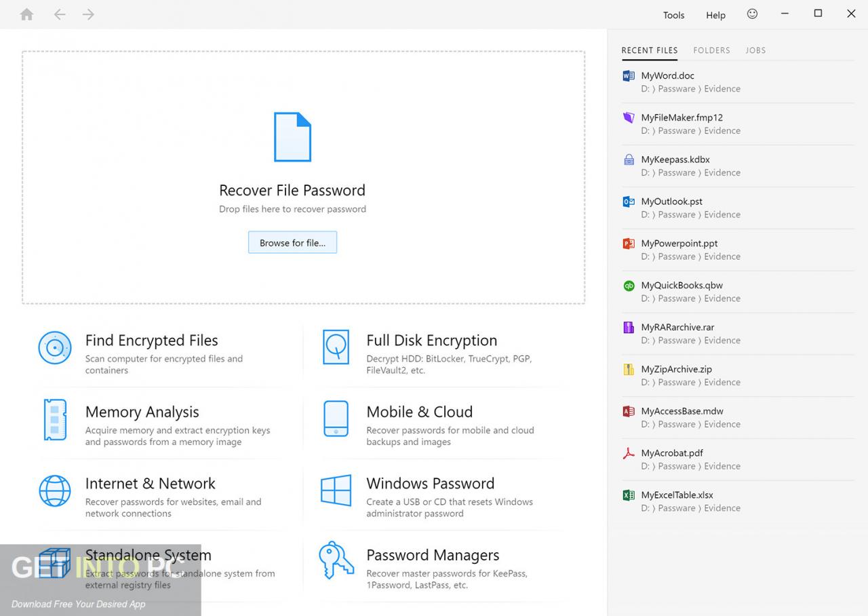The image size is (868, 616).
Task: Click the Recover File Password heading
Action: [x=292, y=191]
